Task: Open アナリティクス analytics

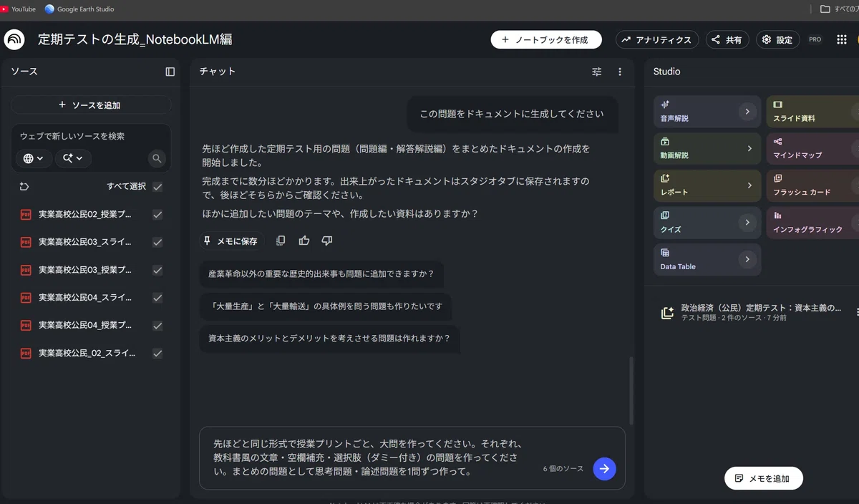Action: (x=657, y=40)
